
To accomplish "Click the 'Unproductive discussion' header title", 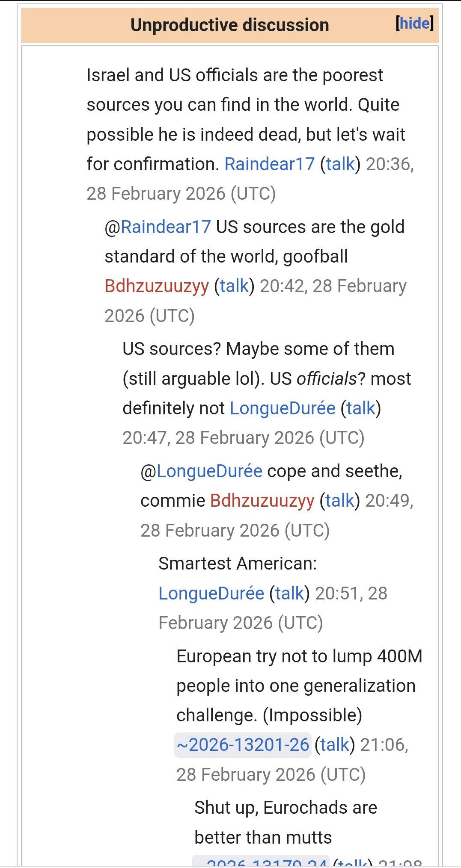I will point(230,25).
